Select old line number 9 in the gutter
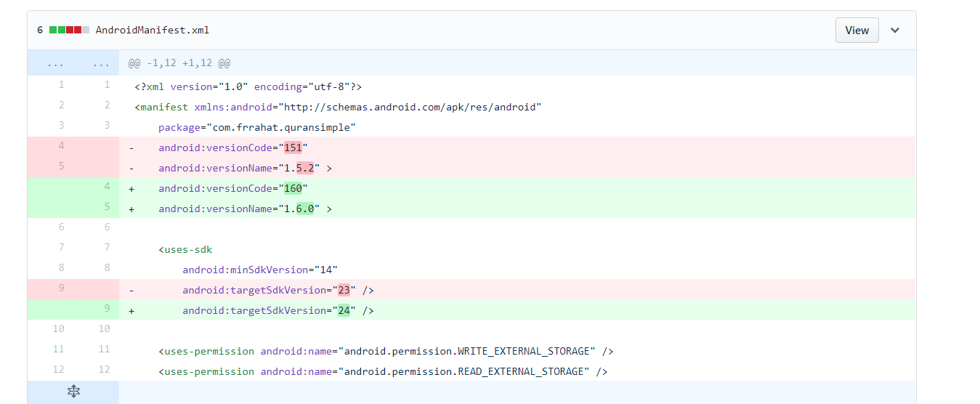 pos(61,288)
